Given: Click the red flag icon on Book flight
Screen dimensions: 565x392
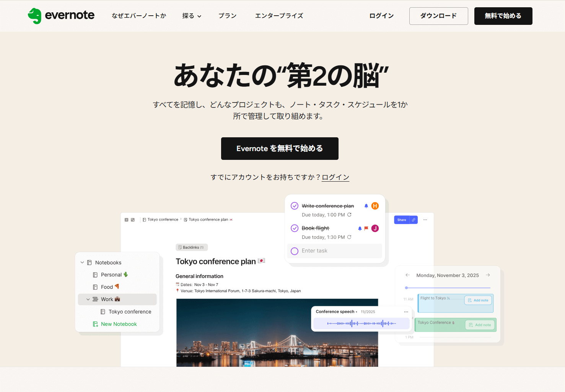Looking at the screenshot, I should pyautogui.click(x=366, y=228).
